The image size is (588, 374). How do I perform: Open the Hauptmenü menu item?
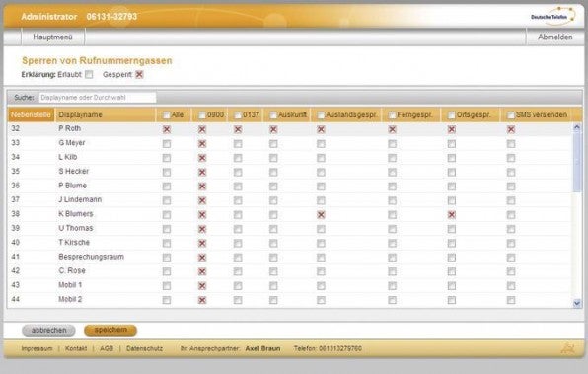[53, 37]
